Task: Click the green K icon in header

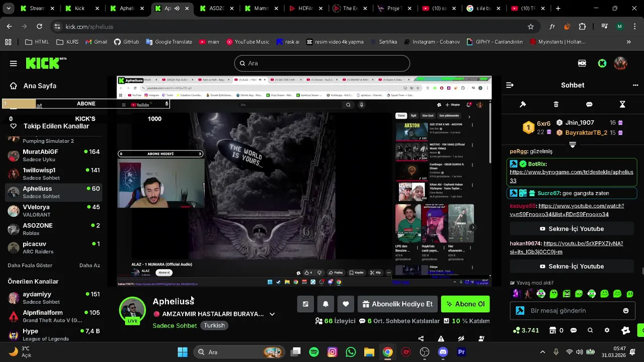Action: [602, 63]
